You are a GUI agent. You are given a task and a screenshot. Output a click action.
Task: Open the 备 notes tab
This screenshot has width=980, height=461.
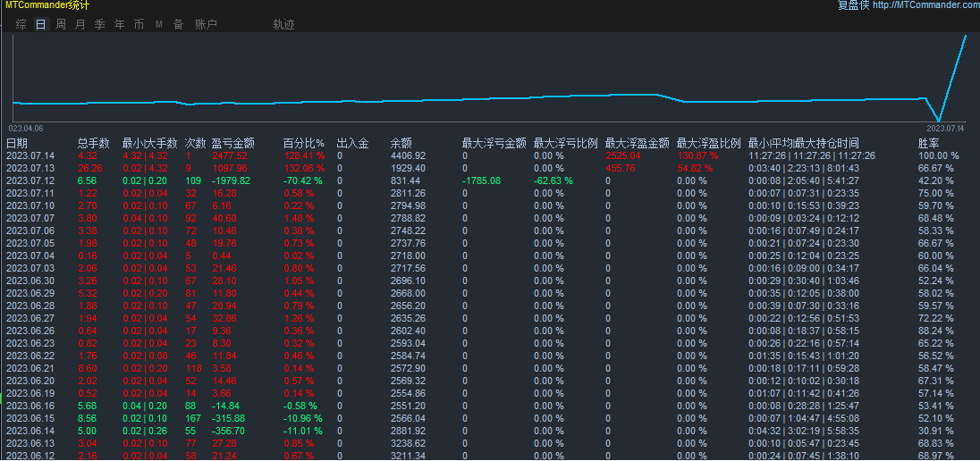pos(178,24)
